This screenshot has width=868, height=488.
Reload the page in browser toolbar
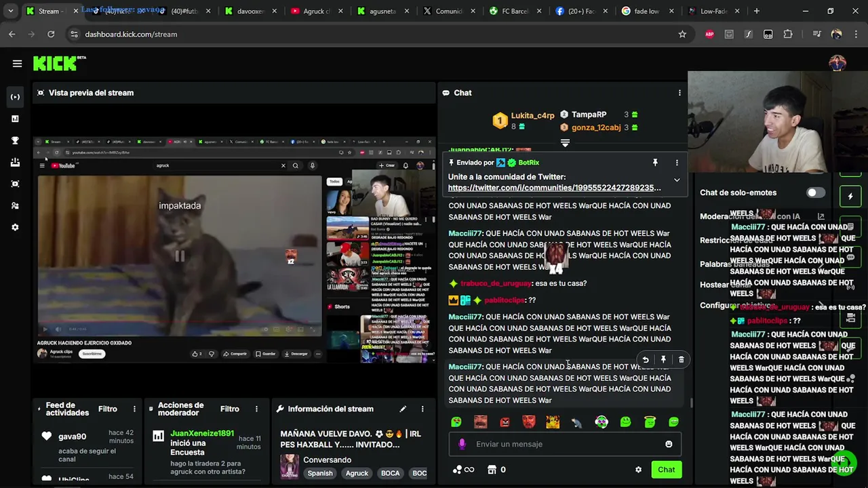pyautogui.click(x=51, y=34)
